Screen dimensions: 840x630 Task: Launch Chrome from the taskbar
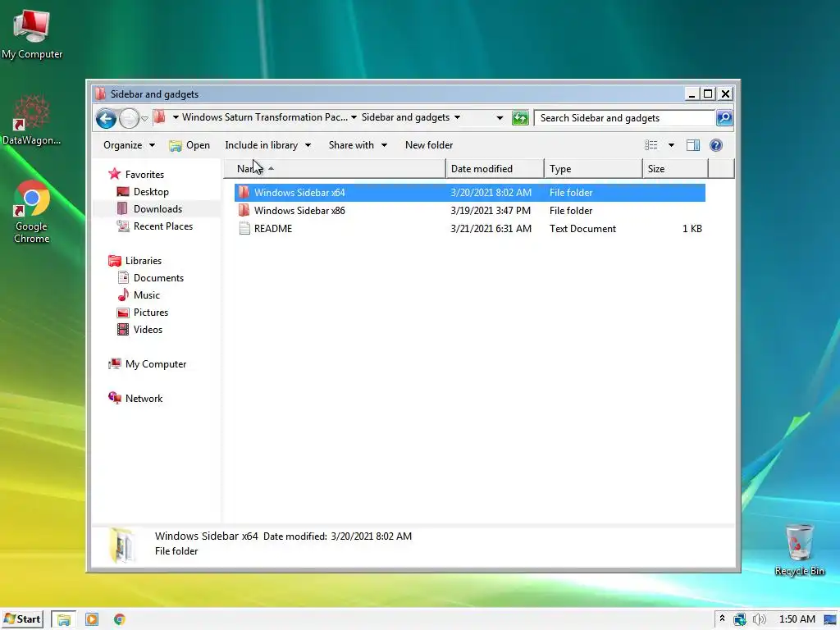[x=120, y=619]
